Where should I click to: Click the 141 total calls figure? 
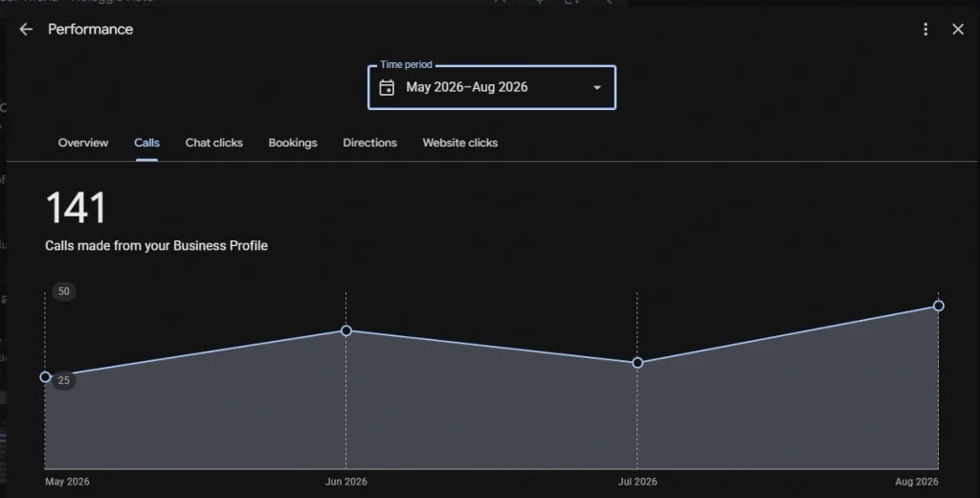76,208
